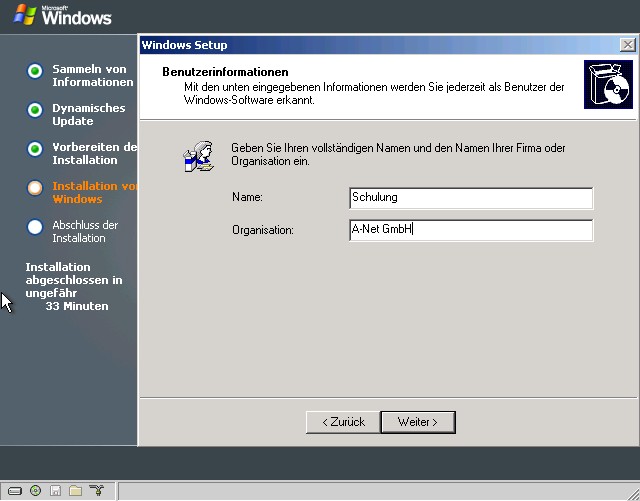The image size is (640, 501).
Task: Click the network adapter status icon
Action: [x=97, y=490]
